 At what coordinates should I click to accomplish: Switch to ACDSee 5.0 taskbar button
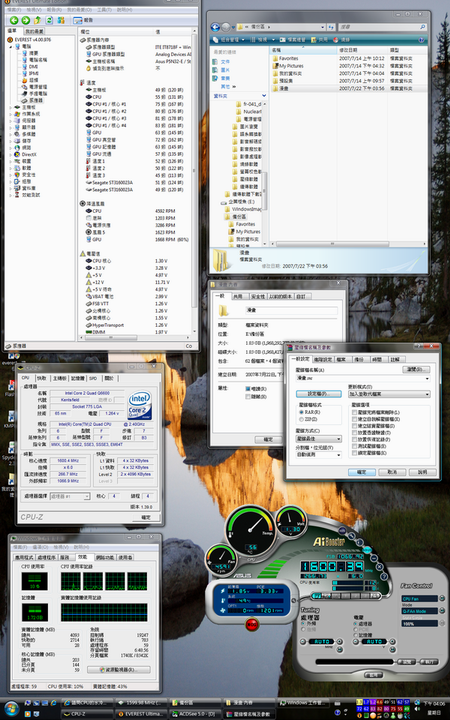click(194, 714)
